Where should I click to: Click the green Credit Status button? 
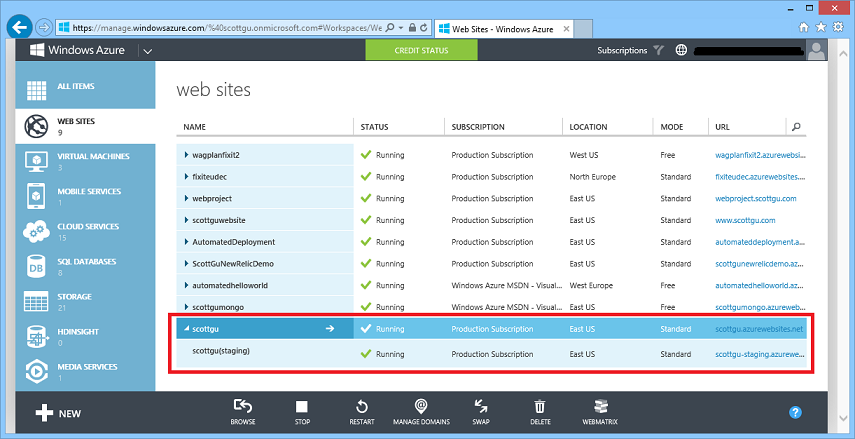421,50
